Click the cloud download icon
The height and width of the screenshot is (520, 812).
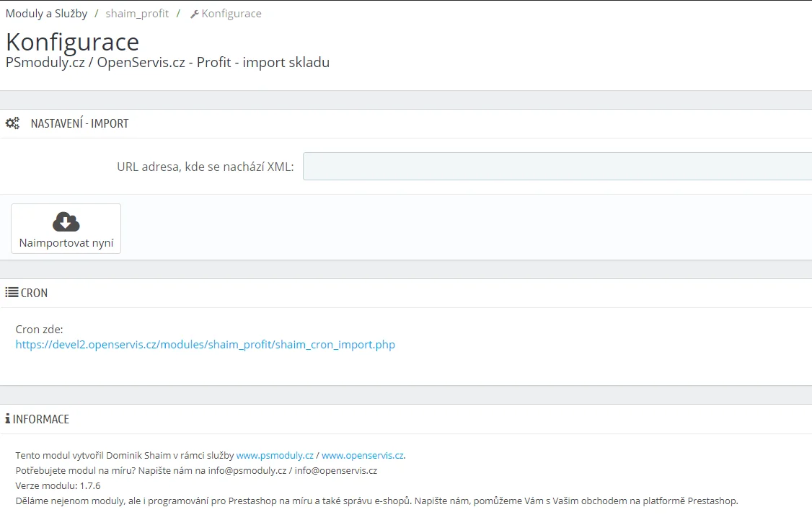[66, 221]
